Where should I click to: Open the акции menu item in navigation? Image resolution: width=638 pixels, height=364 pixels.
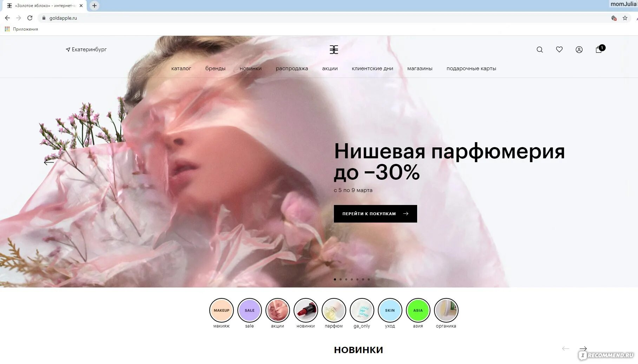330,68
